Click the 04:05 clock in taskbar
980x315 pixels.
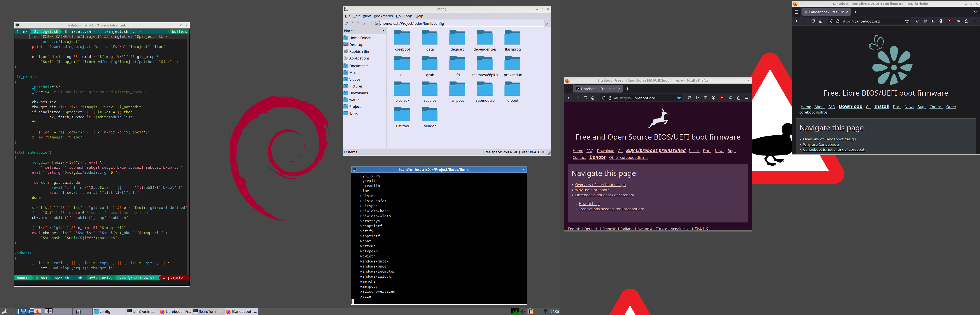click(554, 311)
